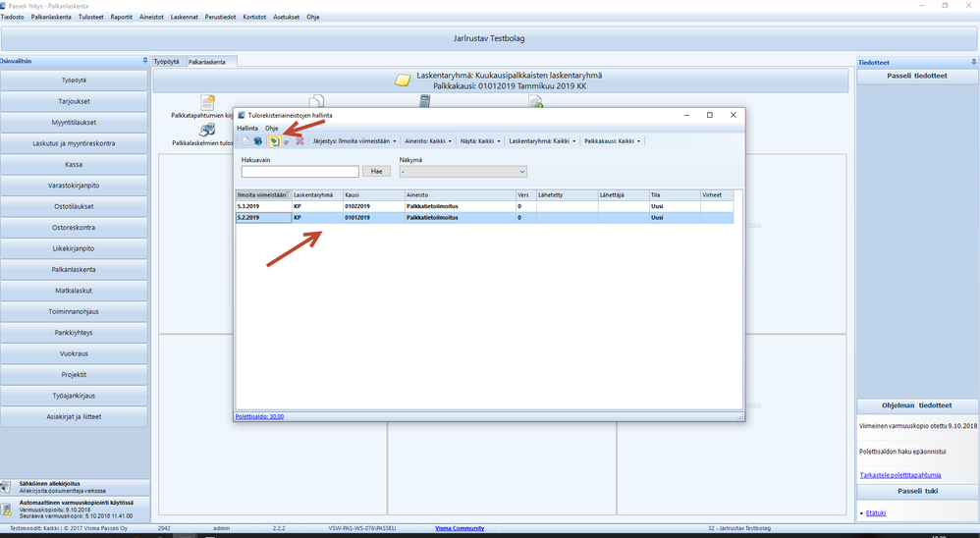The width and height of the screenshot is (980, 538).
Task: Click the Tarkastele polettitapahtumia link
Action: coord(900,475)
